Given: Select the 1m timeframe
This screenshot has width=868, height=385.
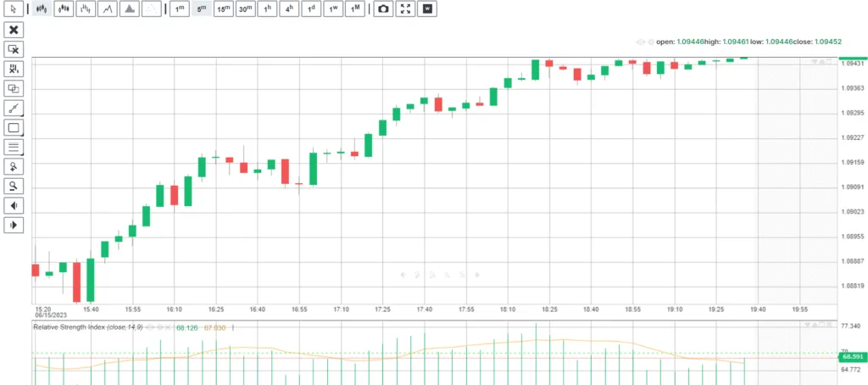Looking at the screenshot, I should (x=180, y=8).
